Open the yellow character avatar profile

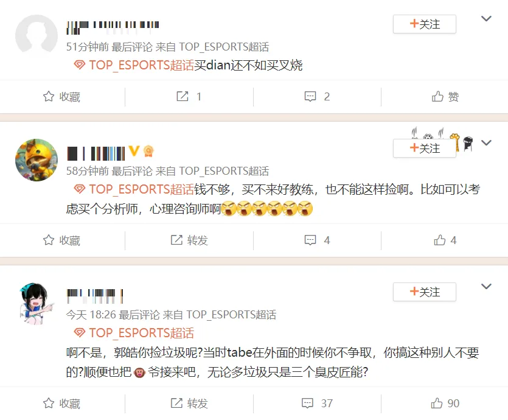coord(37,160)
